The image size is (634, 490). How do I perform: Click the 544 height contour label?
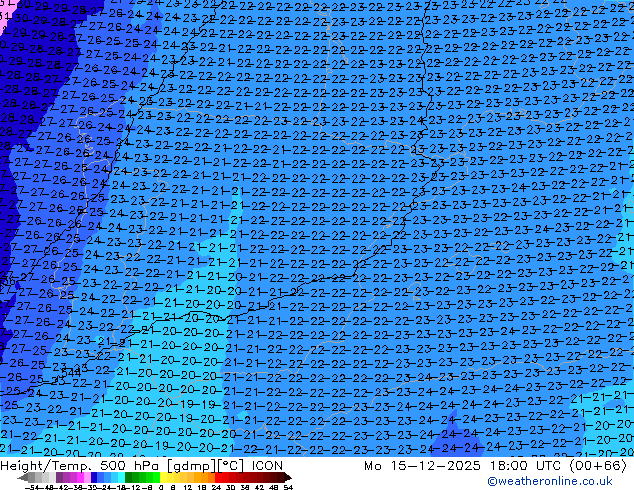click(71, 372)
